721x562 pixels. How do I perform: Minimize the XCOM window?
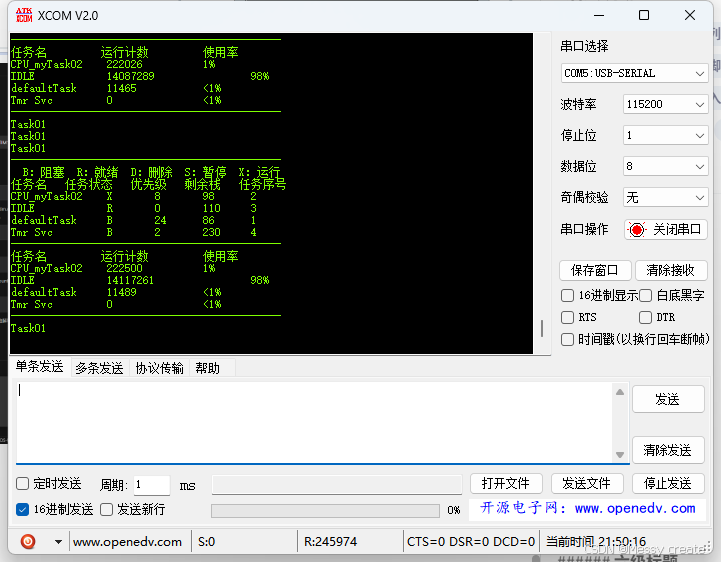pos(599,15)
